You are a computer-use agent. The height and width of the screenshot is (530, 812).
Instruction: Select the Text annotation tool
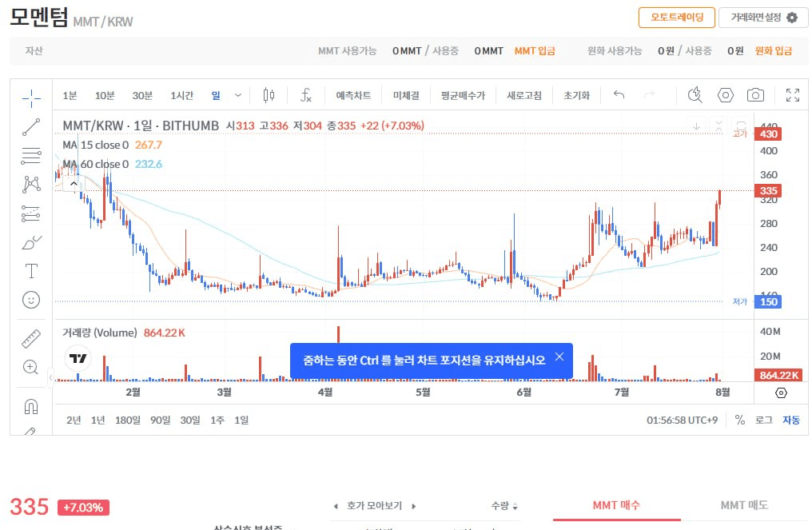31,271
